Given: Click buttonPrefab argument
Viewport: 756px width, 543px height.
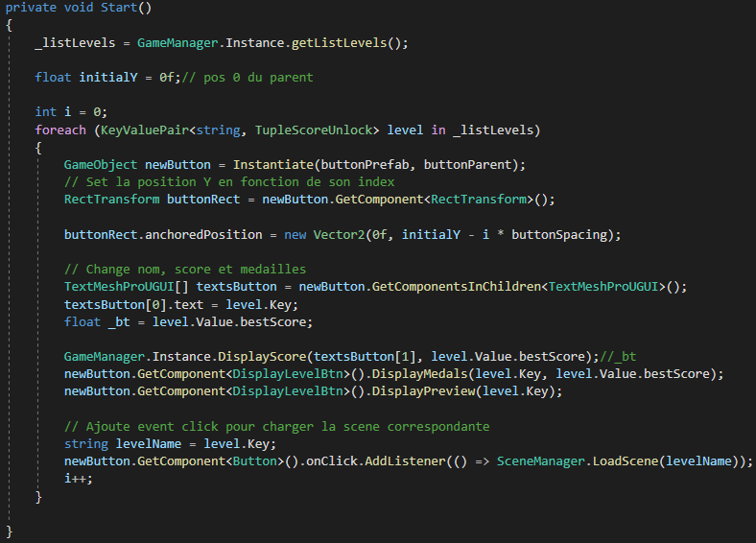Looking at the screenshot, I should 365,165.
